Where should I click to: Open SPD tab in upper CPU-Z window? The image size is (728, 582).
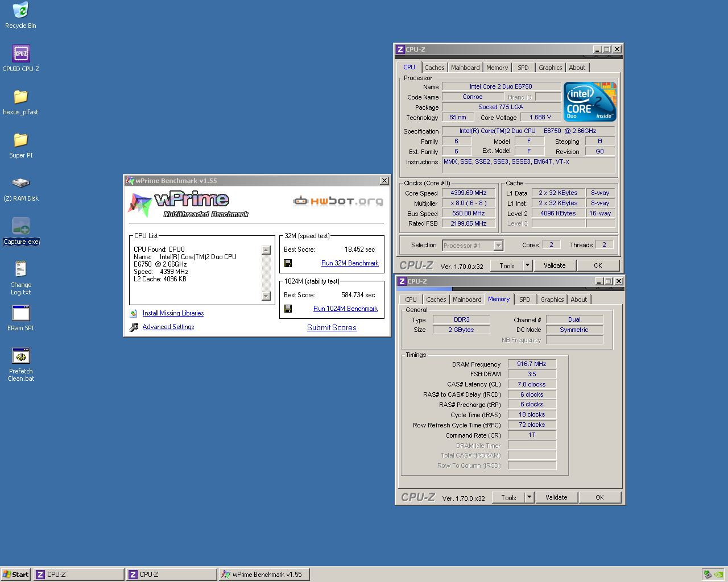(x=523, y=68)
